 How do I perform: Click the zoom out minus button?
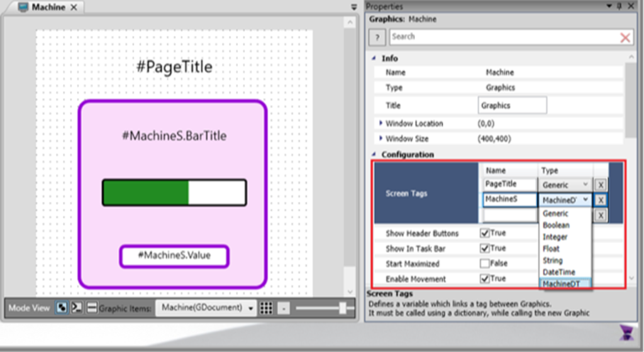(284, 308)
